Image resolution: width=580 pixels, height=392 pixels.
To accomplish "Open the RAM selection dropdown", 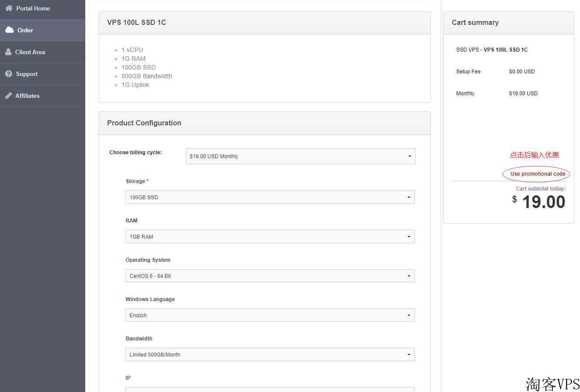I will click(x=270, y=237).
